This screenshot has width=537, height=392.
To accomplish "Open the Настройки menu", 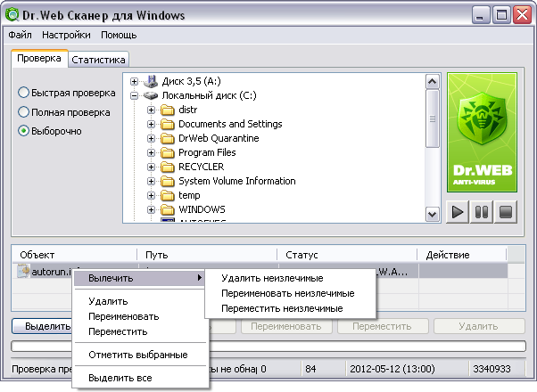I will [66, 35].
